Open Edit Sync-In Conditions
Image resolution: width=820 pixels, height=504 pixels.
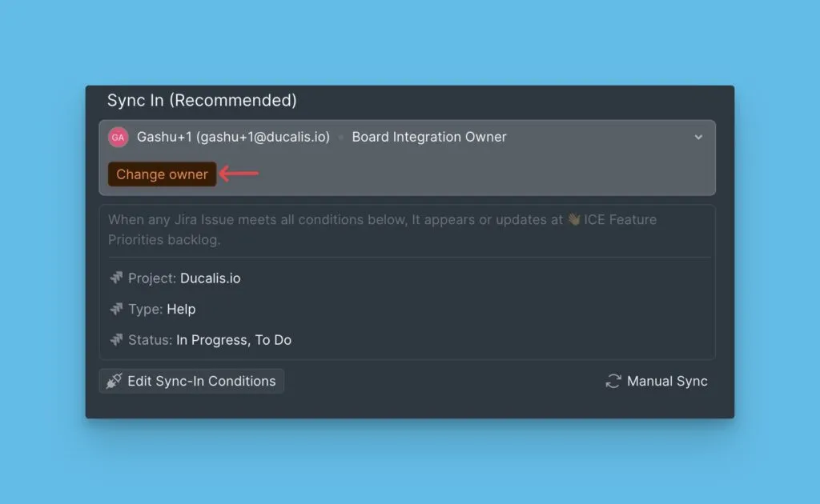[x=200, y=381]
